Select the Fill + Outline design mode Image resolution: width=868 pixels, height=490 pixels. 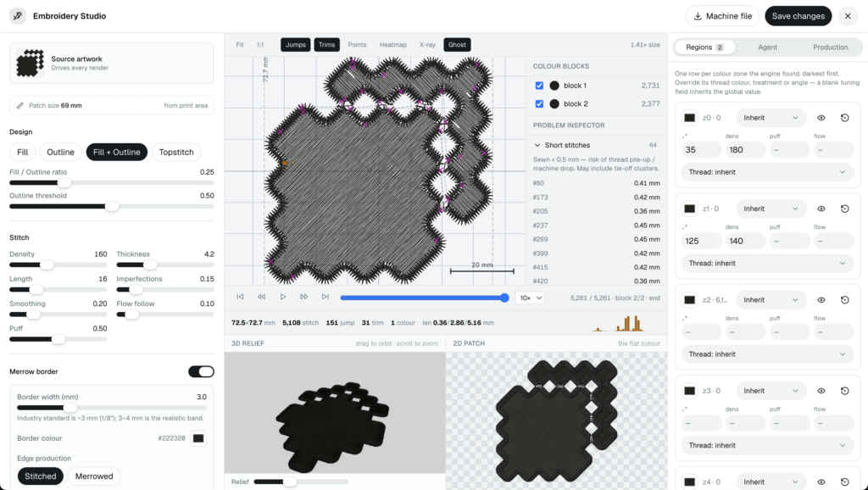click(x=117, y=153)
